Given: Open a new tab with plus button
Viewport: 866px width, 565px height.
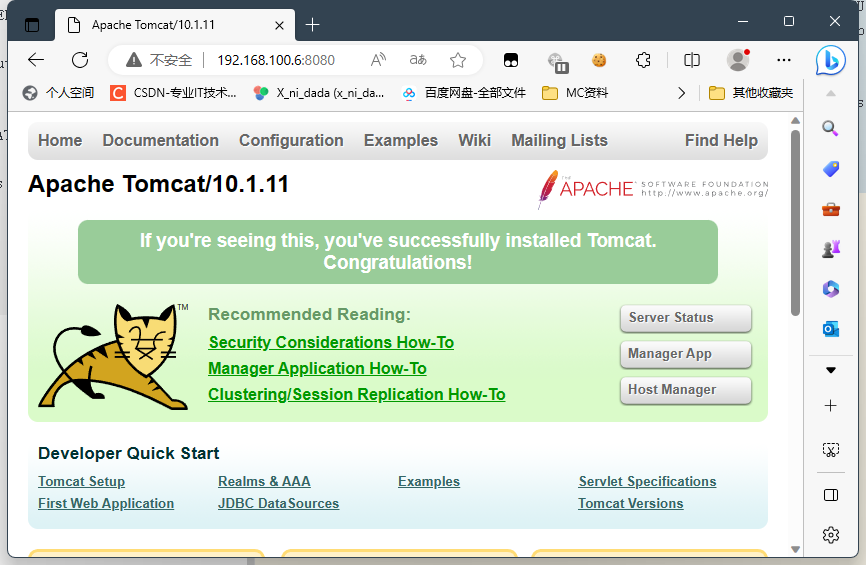Looking at the screenshot, I should click(313, 25).
